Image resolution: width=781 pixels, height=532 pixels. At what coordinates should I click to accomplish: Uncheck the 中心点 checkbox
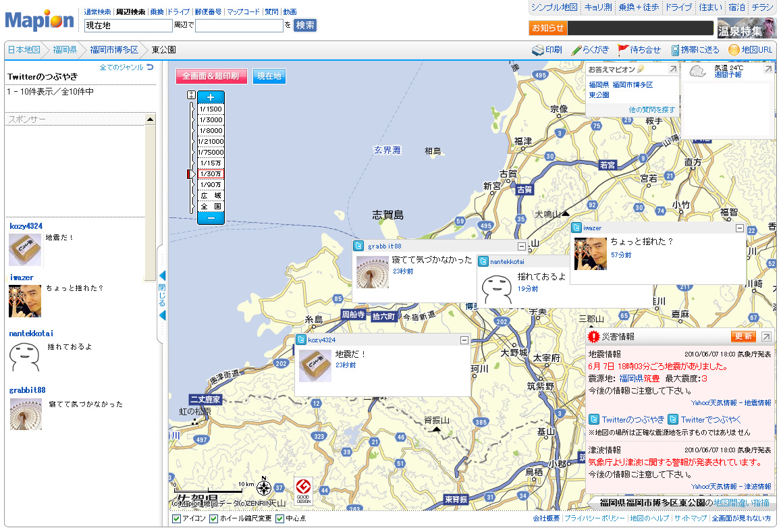click(x=279, y=518)
